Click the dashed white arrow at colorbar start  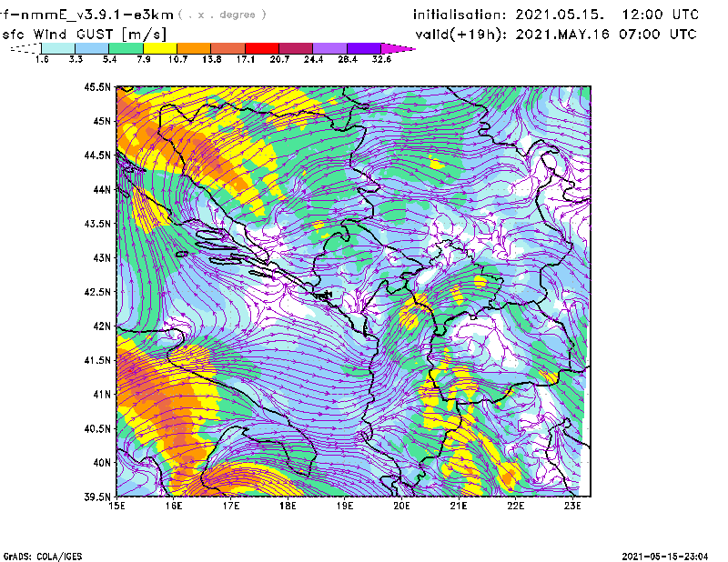click(25, 48)
